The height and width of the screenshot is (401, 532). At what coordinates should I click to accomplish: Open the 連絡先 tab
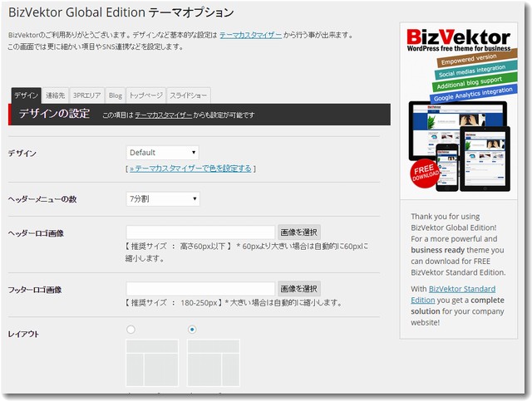point(56,95)
